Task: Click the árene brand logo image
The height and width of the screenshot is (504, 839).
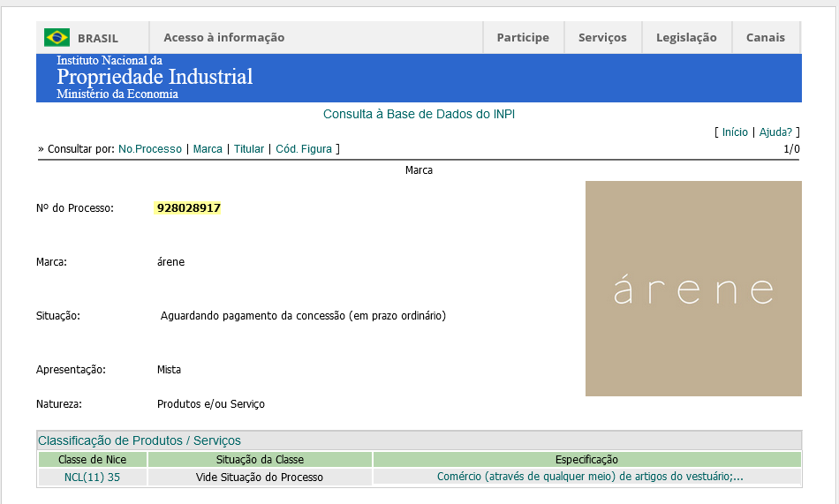Action: pyautogui.click(x=693, y=289)
